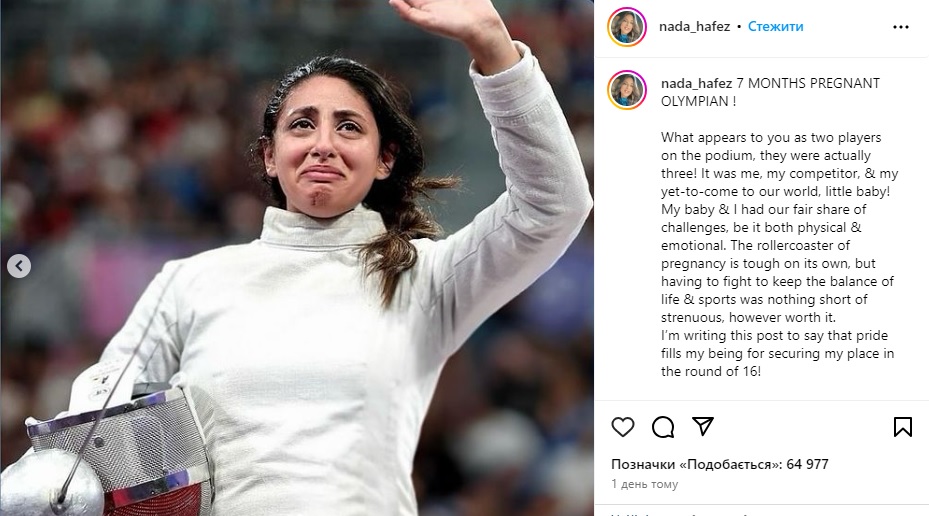Click the nada_hafez avatar in the post header
Screen dimensions: 929x516
point(627,27)
